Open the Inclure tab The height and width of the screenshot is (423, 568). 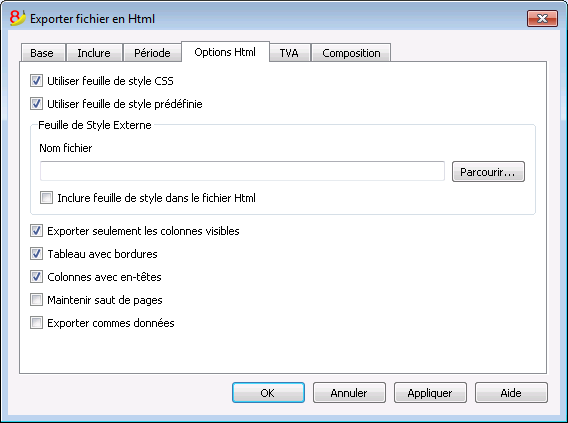[x=94, y=53]
